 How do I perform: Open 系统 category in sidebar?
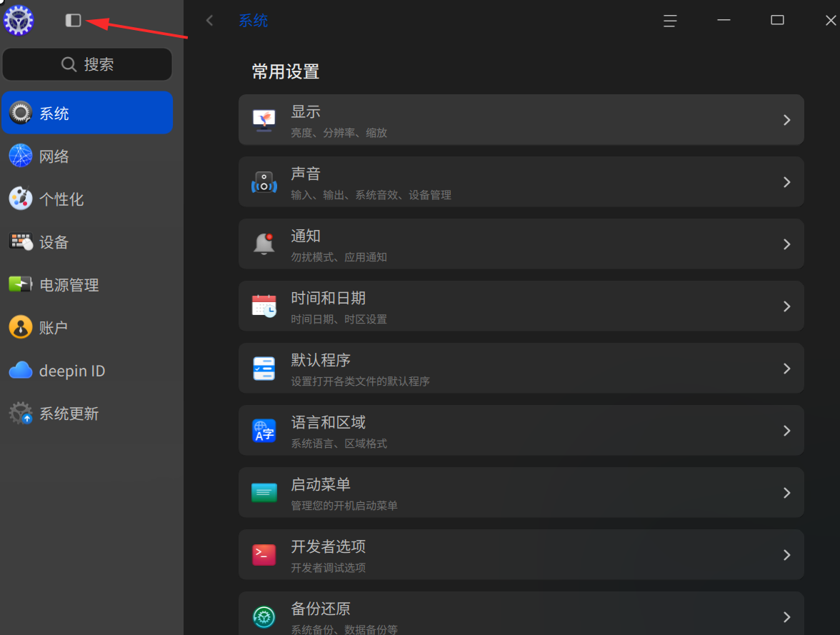tap(87, 113)
